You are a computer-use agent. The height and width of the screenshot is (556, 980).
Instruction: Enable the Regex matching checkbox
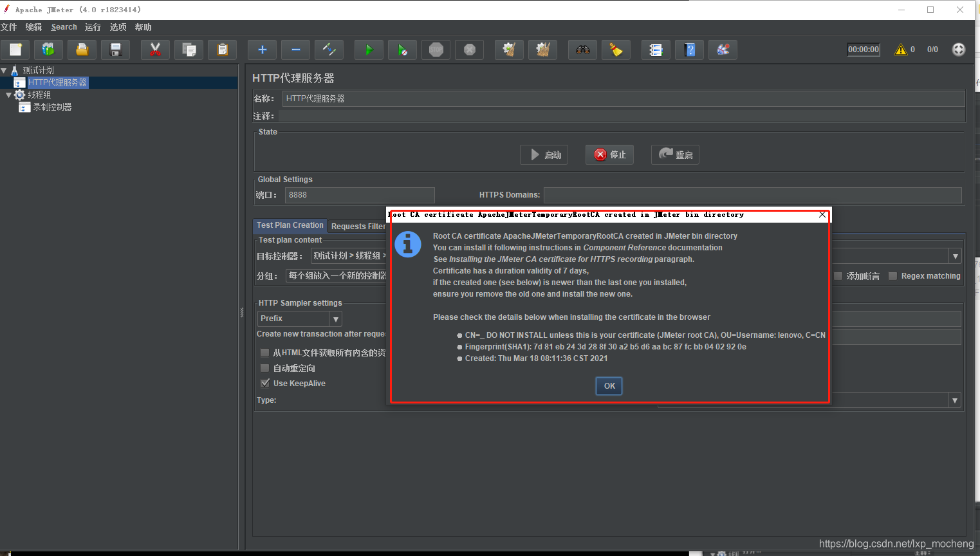coord(892,276)
